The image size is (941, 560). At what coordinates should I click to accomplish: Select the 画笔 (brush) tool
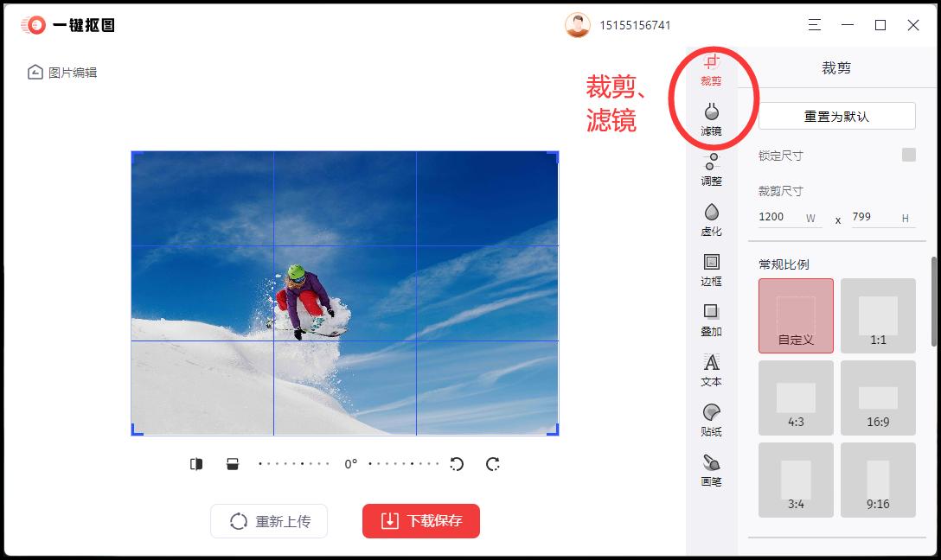click(x=711, y=470)
